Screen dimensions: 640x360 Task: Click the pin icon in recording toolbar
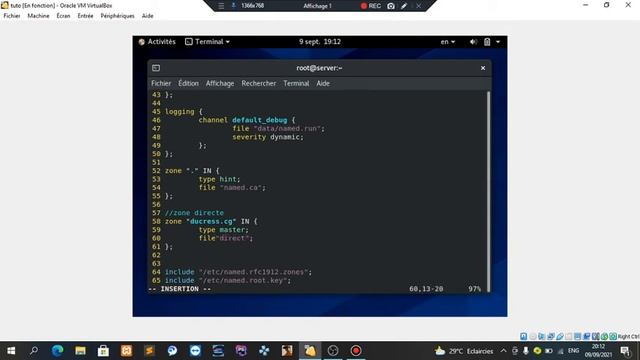(233, 6)
